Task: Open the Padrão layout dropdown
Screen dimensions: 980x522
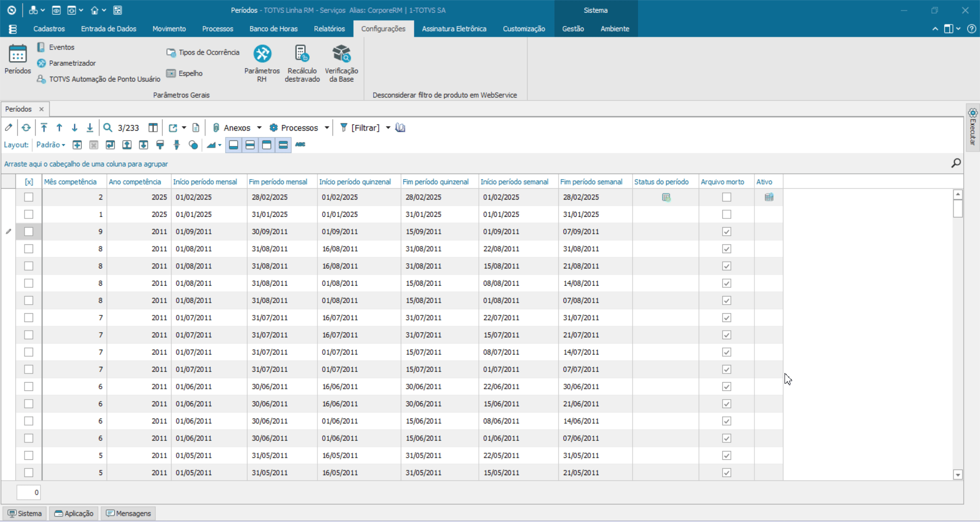Action: coord(51,145)
